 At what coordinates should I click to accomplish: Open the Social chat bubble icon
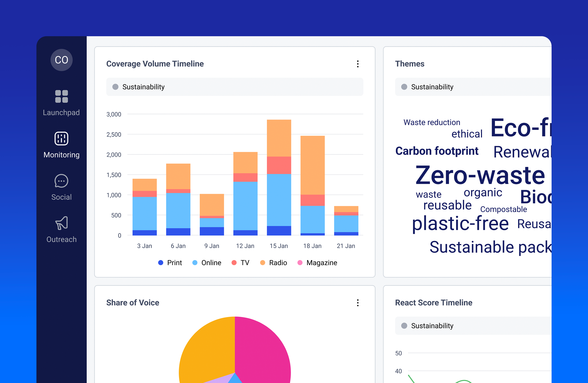point(62,181)
